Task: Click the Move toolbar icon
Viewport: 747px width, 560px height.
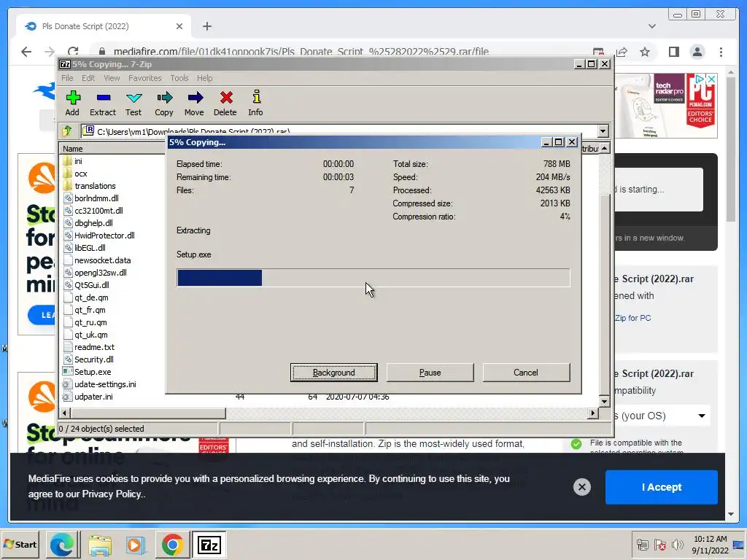Action: 194,104
